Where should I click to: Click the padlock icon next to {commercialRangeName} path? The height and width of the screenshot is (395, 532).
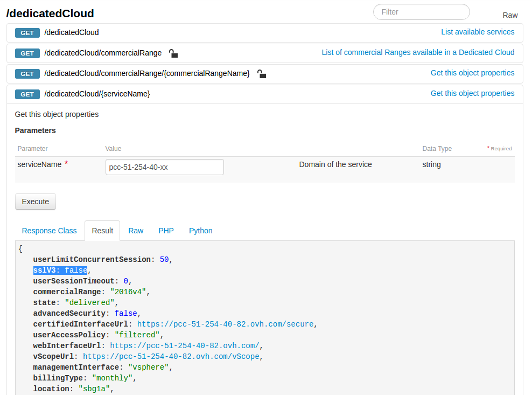pos(261,74)
